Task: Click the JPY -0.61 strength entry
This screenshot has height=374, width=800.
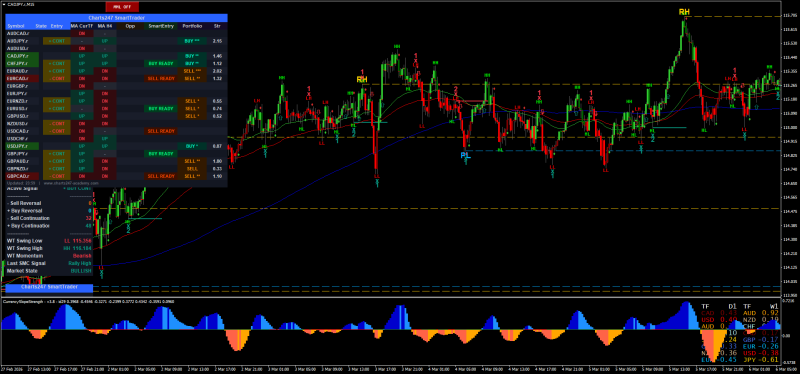Action: click(761, 360)
